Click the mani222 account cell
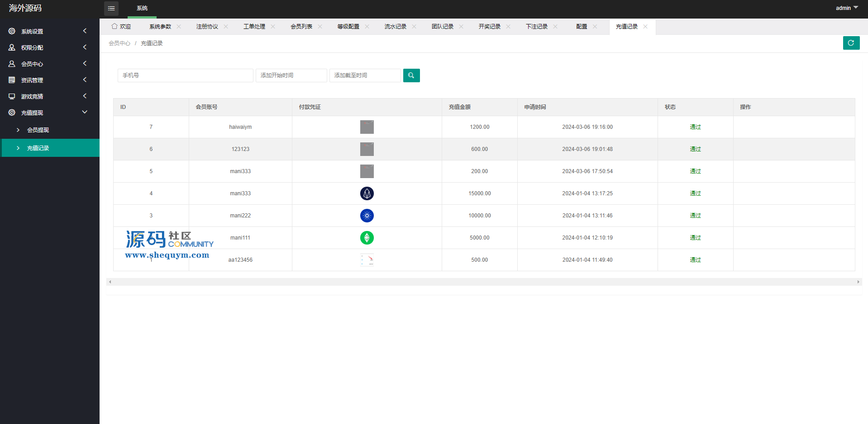The height and width of the screenshot is (424, 868). click(x=240, y=216)
